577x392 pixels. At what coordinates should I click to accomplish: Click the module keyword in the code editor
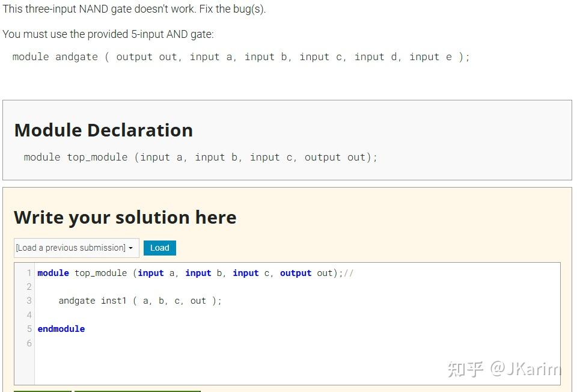[x=53, y=272]
